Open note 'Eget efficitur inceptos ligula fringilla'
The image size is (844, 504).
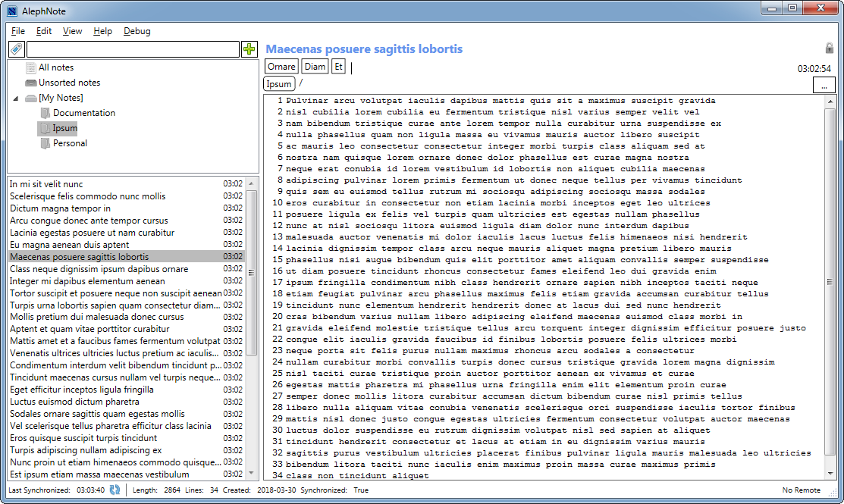(x=126, y=390)
